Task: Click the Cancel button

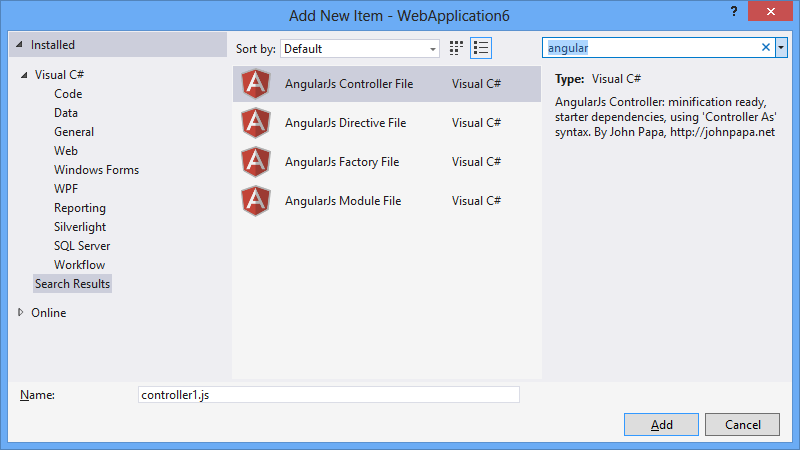Action: click(x=742, y=424)
